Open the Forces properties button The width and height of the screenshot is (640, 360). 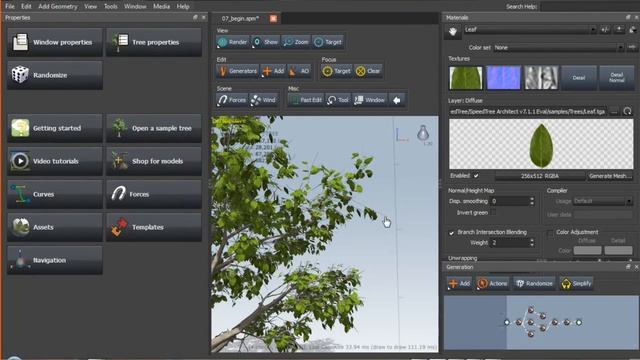click(x=154, y=194)
